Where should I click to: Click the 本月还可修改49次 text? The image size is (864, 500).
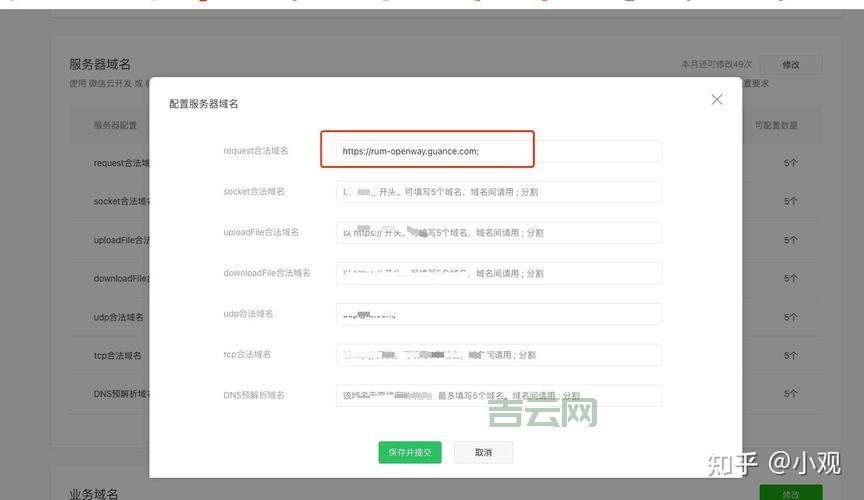click(x=716, y=64)
